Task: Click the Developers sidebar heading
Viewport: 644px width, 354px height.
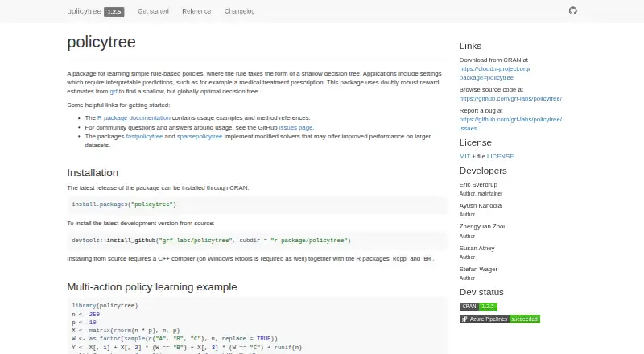Action: click(x=483, y=171)
